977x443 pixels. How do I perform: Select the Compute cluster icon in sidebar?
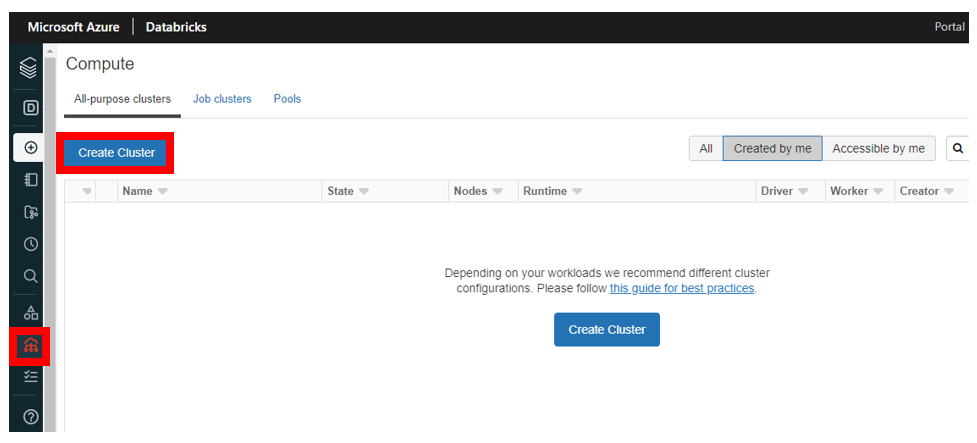pos(31,345)
